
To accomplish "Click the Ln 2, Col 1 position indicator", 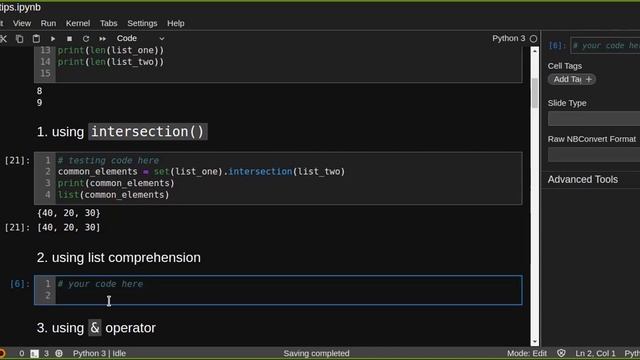I will (595, 353).
